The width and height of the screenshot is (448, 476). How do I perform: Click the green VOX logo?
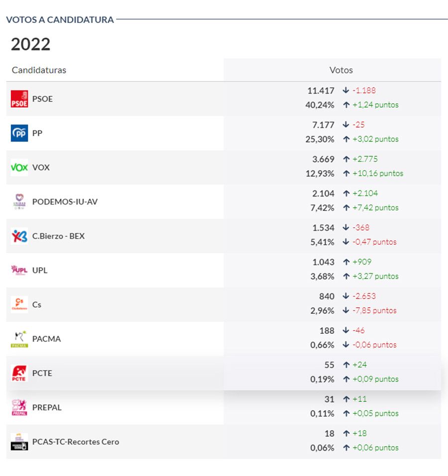[x=19, y=168]
